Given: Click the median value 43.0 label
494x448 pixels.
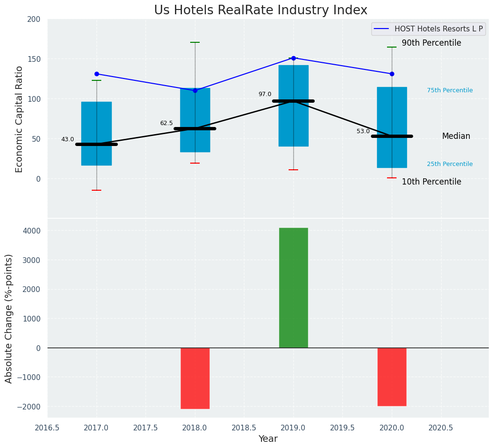Looking at the screenshot, I should coord(68,139).
